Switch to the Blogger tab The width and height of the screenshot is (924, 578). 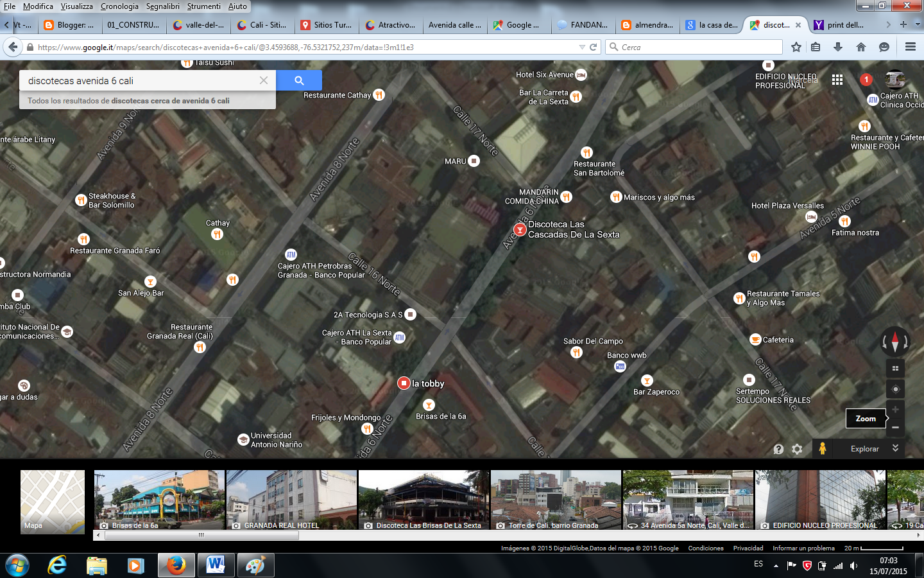tap(69, 25)
